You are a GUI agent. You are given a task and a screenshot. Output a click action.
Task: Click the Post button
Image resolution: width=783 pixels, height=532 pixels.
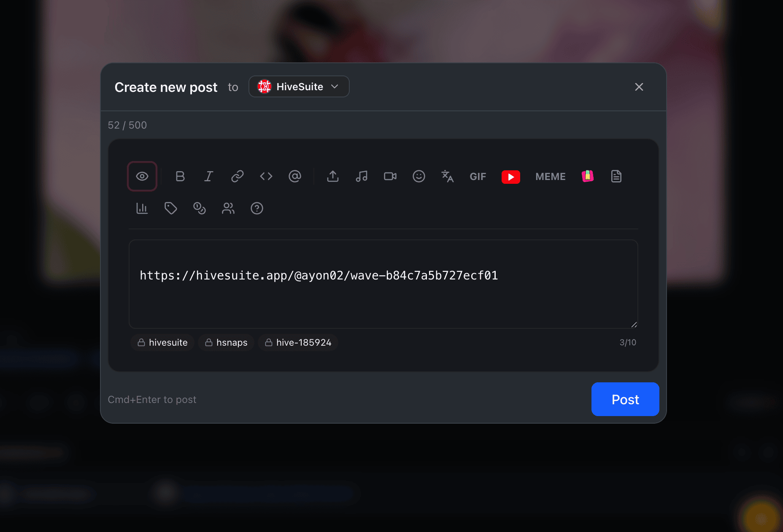625,399
